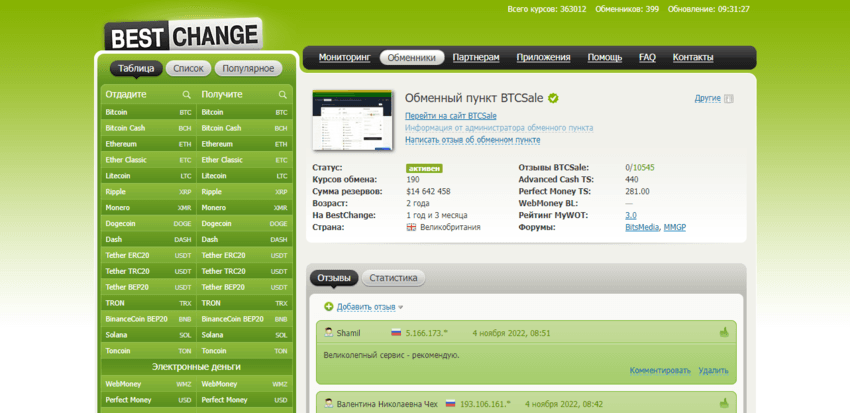
Task: Click the icon next to the Другие link
Action: [728, 99]
